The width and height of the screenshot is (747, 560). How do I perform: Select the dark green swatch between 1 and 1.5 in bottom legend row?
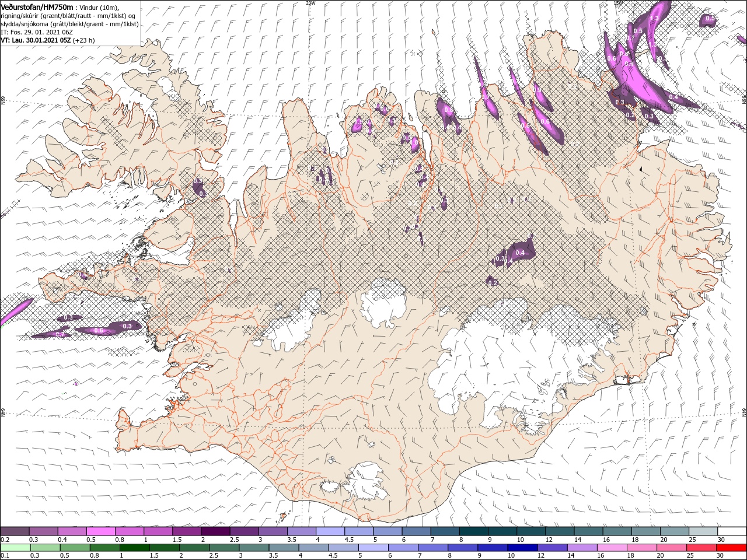point(134,548)
